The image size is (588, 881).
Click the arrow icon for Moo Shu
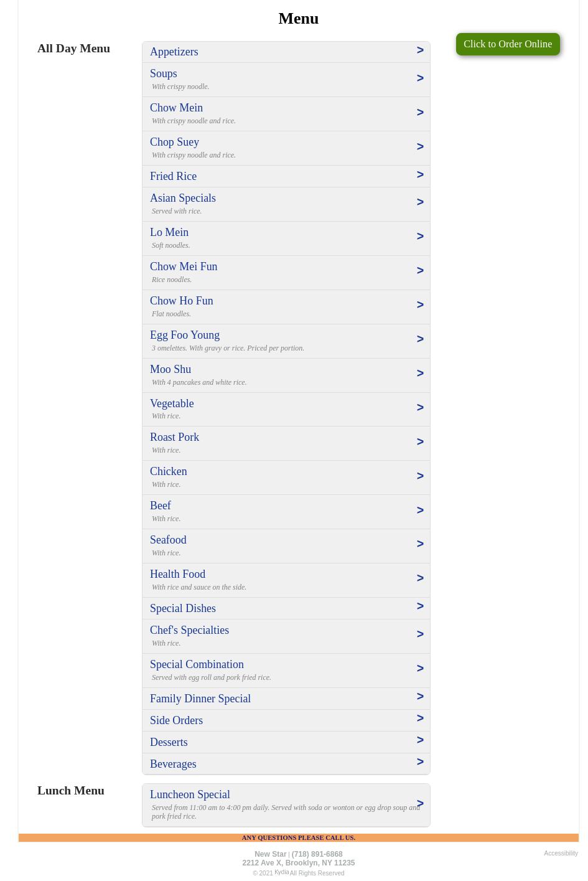[420, 374]
